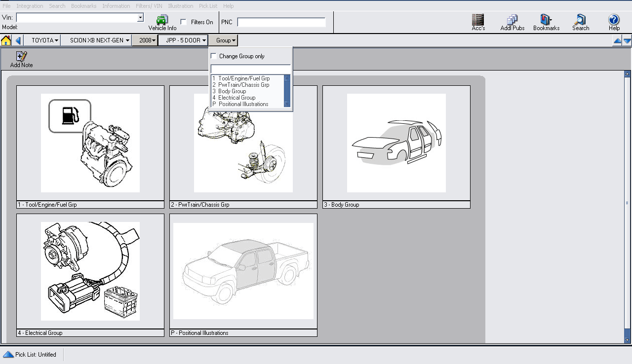The image size is (632, 364).
Task: Open the Tool/Engine/Fuel Grp engine thumbnail
Action: point(90,143)
